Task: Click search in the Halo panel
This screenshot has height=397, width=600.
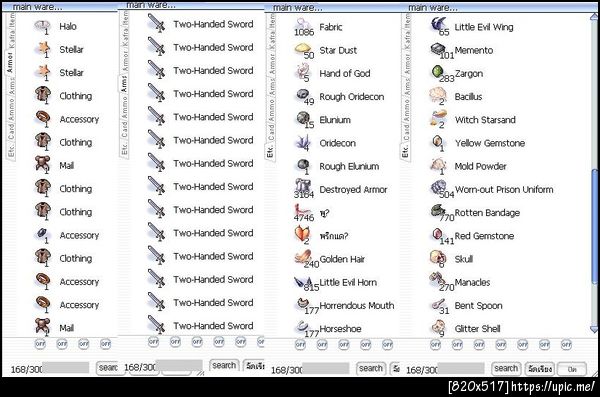Action: point(108,368)
